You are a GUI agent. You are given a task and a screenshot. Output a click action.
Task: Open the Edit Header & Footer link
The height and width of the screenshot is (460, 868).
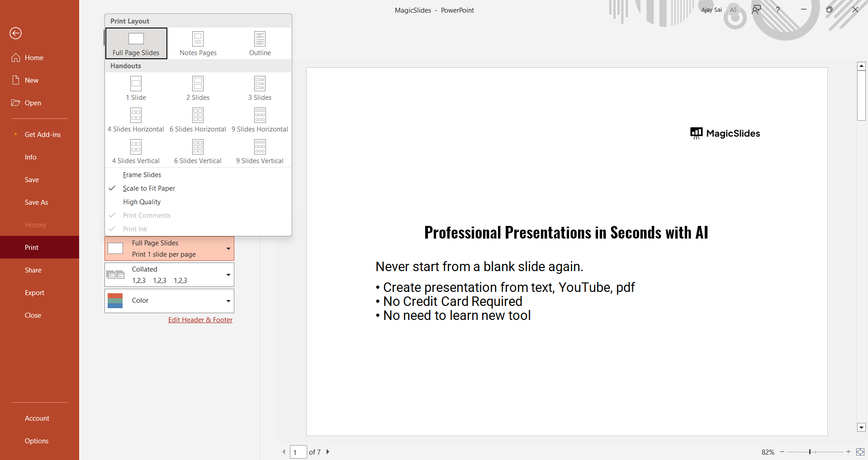[200, 320]
